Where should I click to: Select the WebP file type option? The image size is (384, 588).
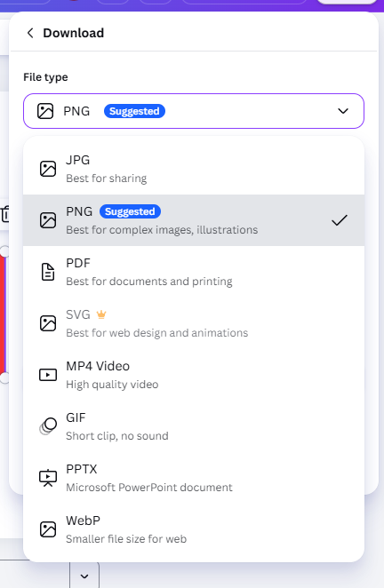[x=194, y=529]
